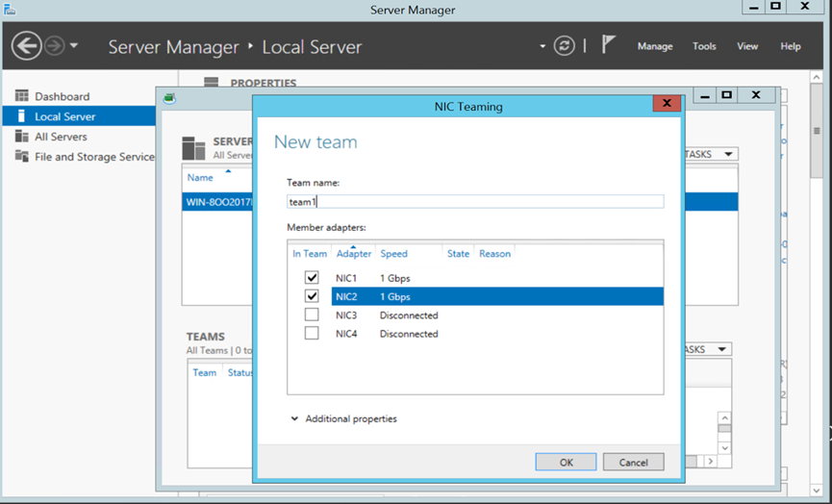This screenshot has height=504, width=832.
Task: Sort by Reason column header
Action: coord(494,254)
